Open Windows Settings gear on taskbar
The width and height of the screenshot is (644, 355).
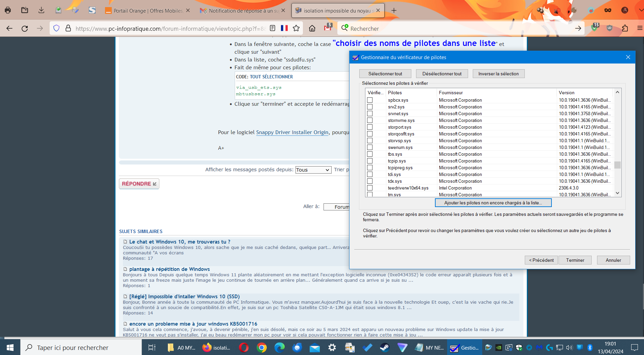pyautogui.click(x=332, y=347)
